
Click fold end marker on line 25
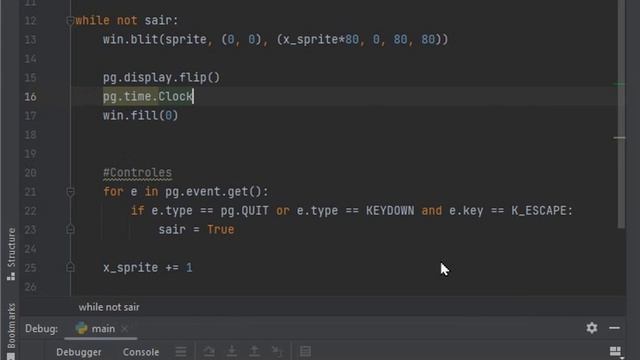click(x=70, y=268)
